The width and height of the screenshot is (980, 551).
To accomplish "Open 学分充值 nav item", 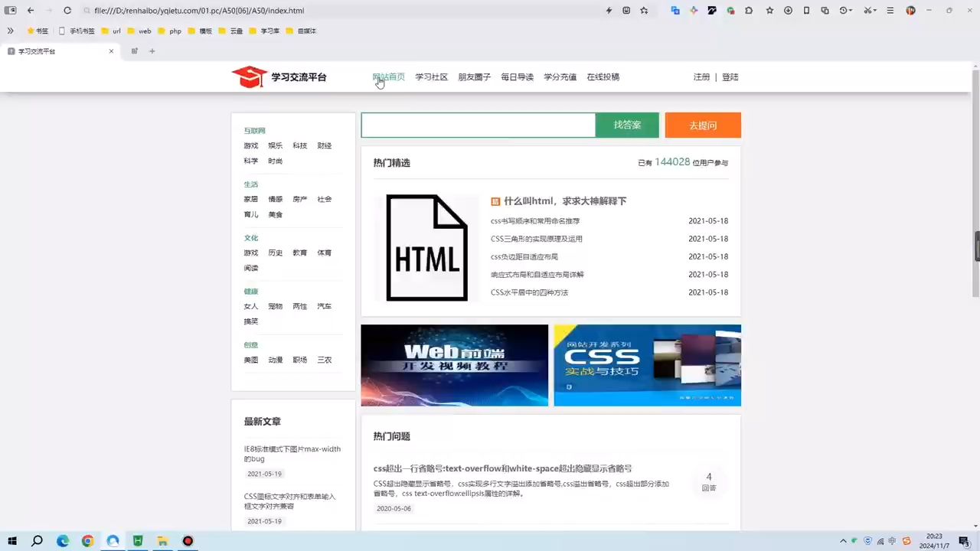I will 560,77.
